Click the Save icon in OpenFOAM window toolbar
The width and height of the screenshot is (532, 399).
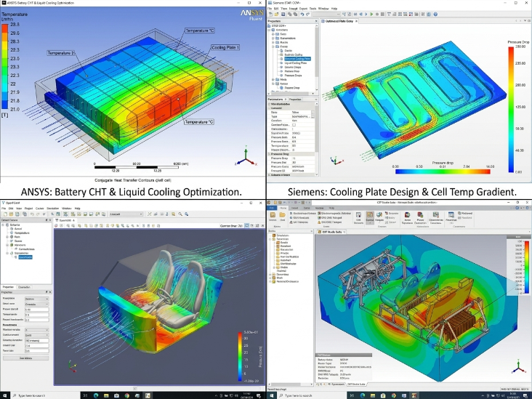(17, 214)
